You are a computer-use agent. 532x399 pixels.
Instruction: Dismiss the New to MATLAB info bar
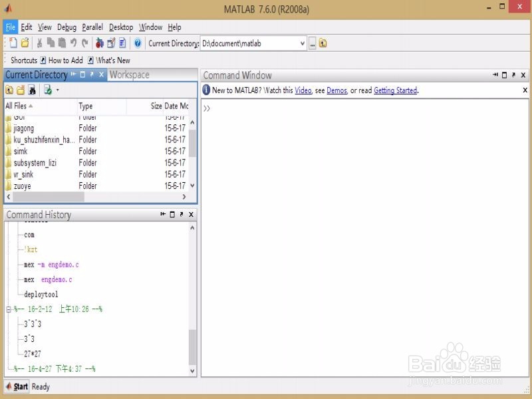click(x=525, y=90)
